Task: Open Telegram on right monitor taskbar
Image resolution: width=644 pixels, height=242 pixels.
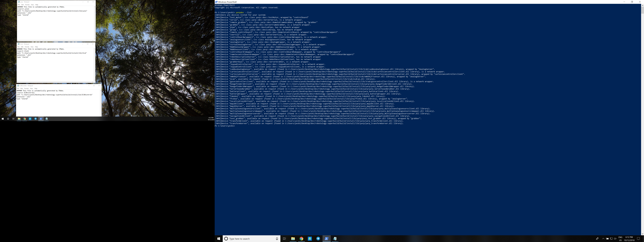Action: [318, 239]
